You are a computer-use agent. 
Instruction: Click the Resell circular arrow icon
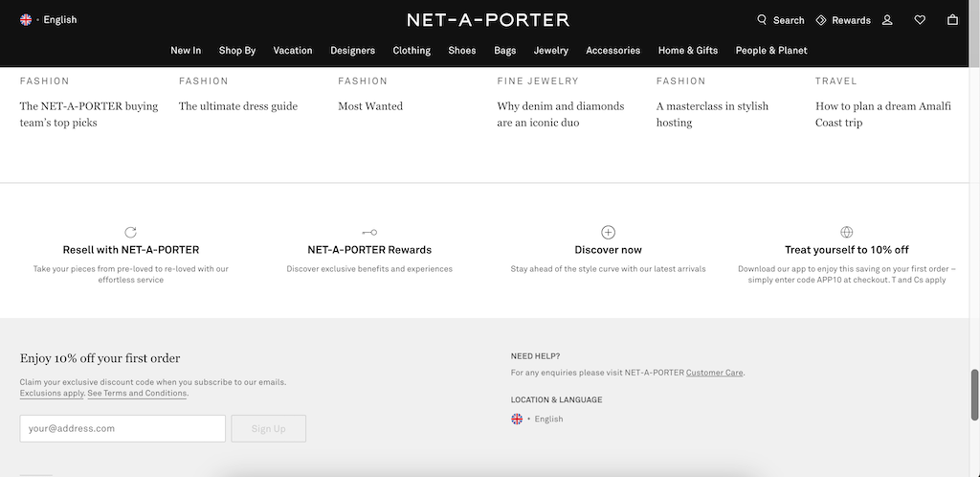(x=130, y=232)
